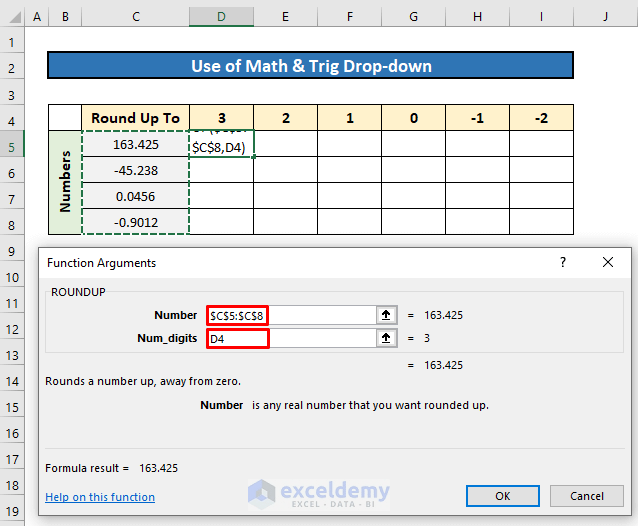Click the header cell containing -2
Image resolution: width=638 pixels, height=526 pixels.
541,118
